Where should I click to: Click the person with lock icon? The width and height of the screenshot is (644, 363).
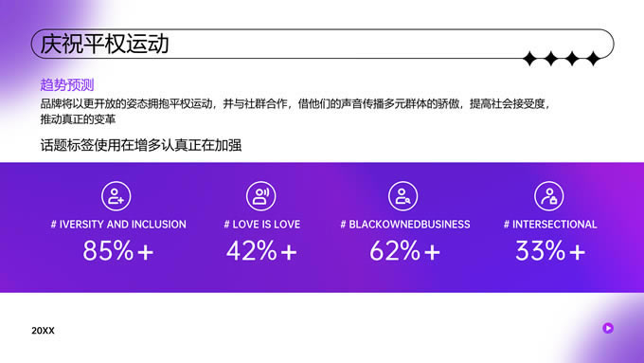point(549,196)
